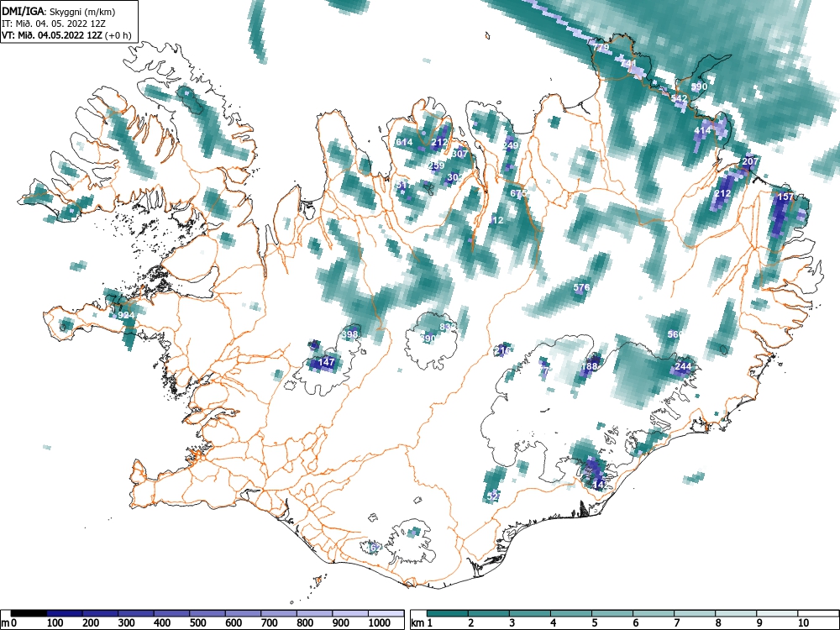This screenshot has height=630, width=840.
Task: Click the visibility value '542' on the map
Action: (x=680, y=98)
